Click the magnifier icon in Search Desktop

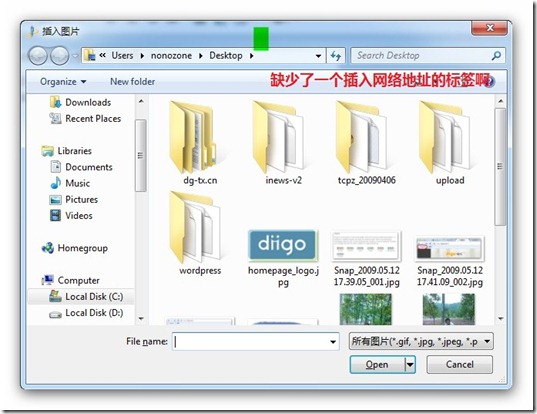click(x=496, y=55)
